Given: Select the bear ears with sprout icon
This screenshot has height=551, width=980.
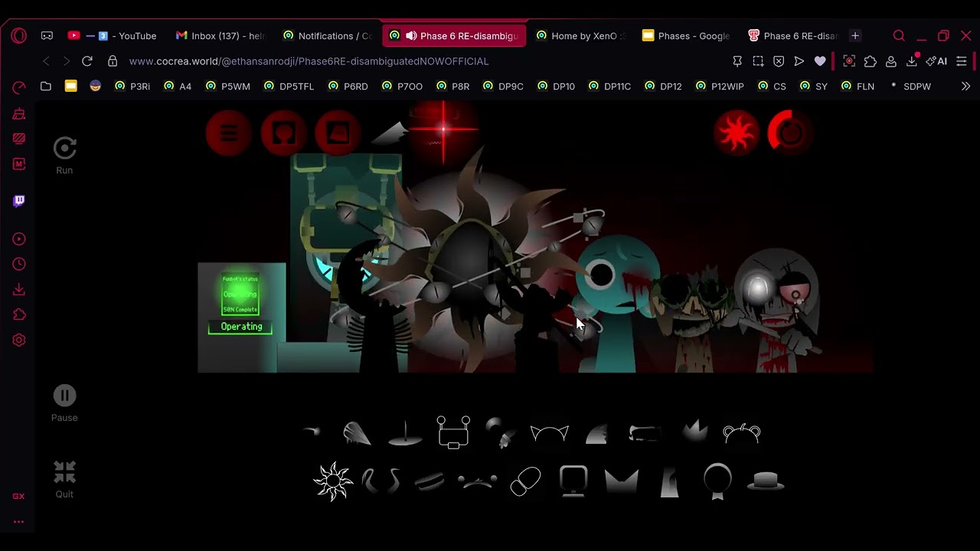Looking at the screenshot, I should [x=741, y=434].
